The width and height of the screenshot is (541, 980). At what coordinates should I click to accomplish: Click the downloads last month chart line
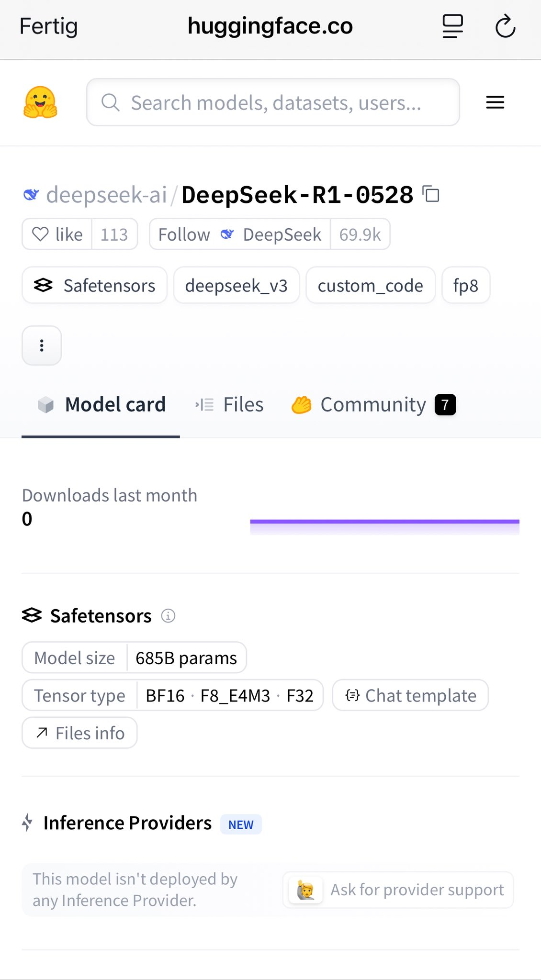[385, 522]
